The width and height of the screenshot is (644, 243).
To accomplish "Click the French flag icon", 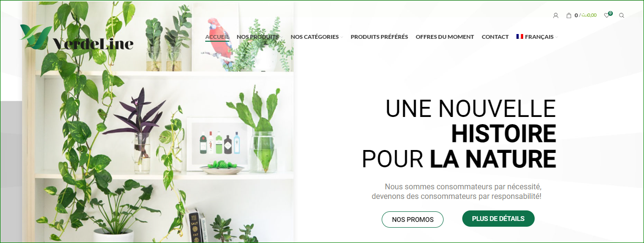I will click(520, 36).
